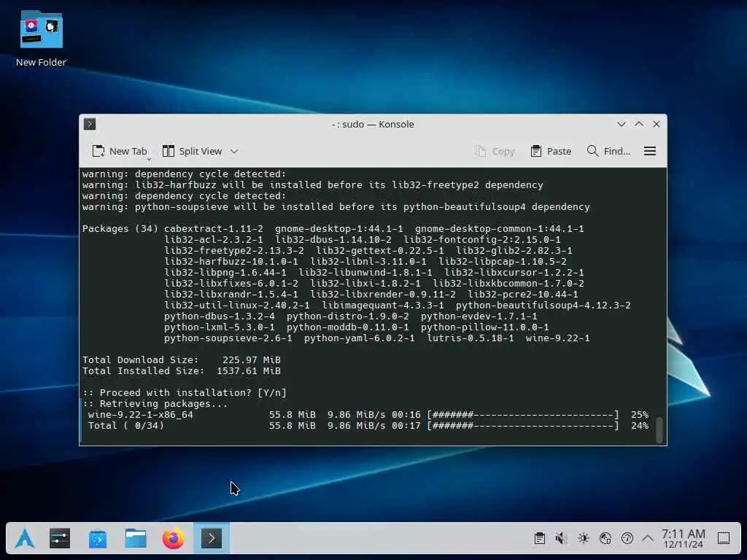Click the muted volume tray icon
747x560 pixels.
click(561, 539)
